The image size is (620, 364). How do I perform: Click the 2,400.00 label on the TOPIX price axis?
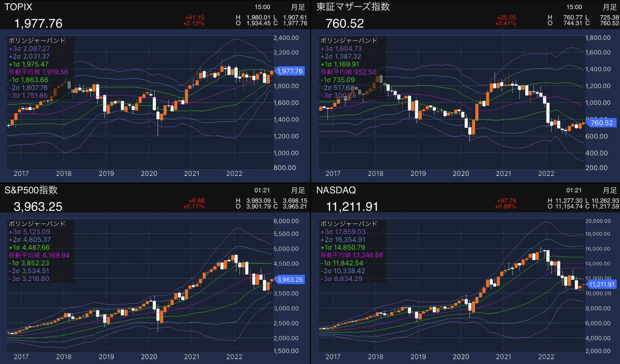(286, 38)
